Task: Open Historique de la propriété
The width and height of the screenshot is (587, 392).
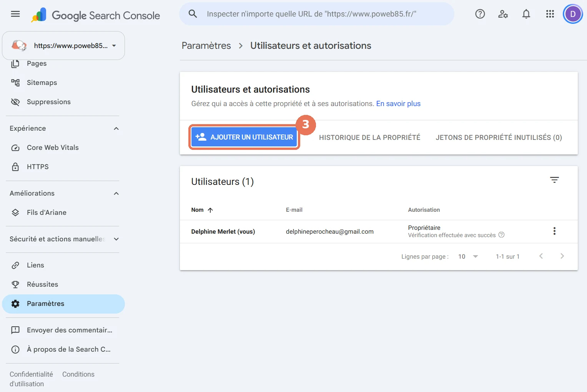Action: (x=369, y=138)
